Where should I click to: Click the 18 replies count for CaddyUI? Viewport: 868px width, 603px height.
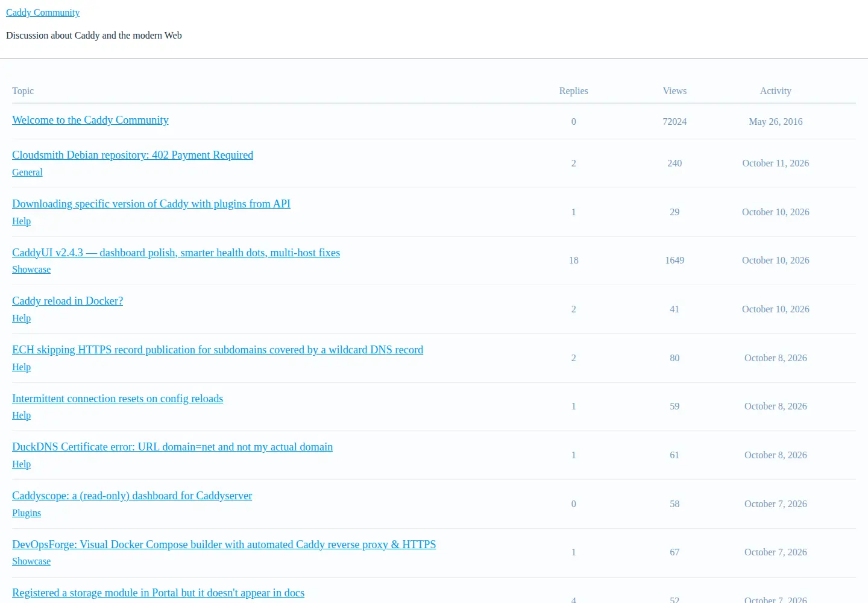pyautogui.click(x=573, y=260)
